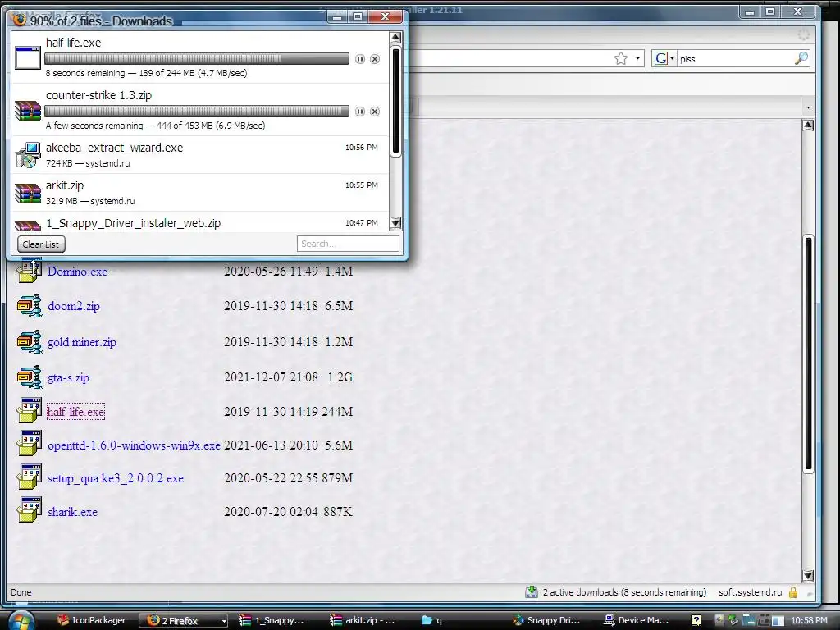Image resolution: width=840 pixels, height=630 pixels.
Task: Pause the counter-strike 1.3.zip download
Action: click(x=360, y=112)
